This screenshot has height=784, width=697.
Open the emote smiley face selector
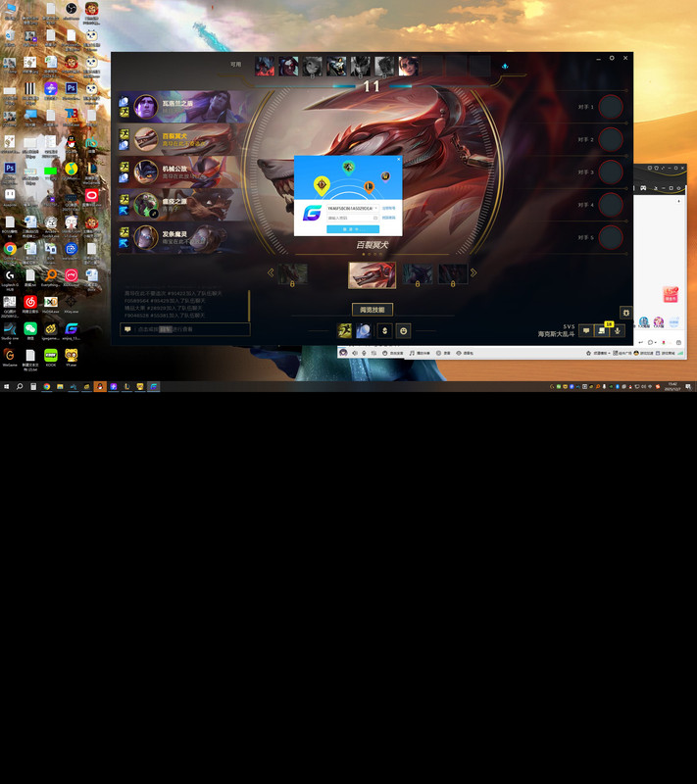404,330
